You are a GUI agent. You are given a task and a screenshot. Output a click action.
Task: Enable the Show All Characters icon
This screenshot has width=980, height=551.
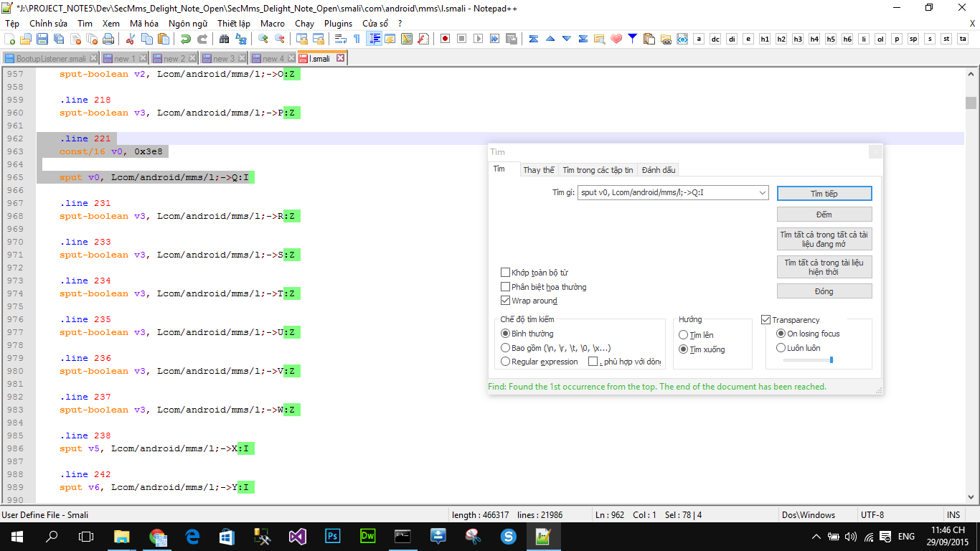click(357, 39)
